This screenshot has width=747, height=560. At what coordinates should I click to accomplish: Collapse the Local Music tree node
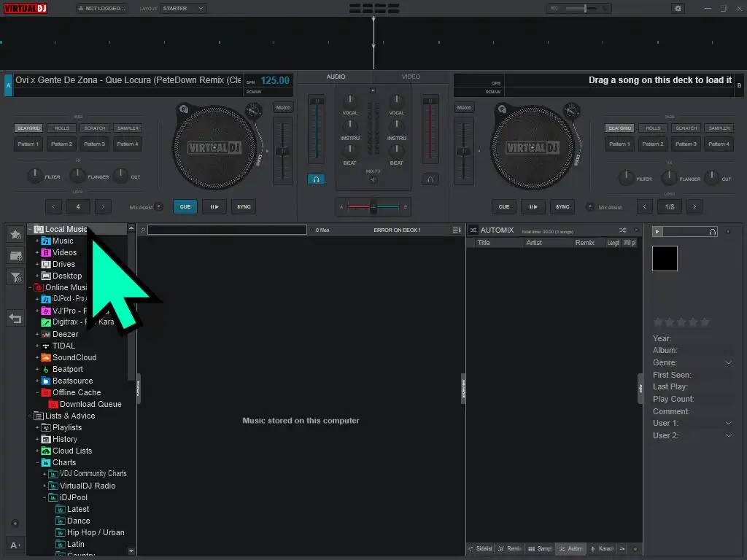click(30, 230)
